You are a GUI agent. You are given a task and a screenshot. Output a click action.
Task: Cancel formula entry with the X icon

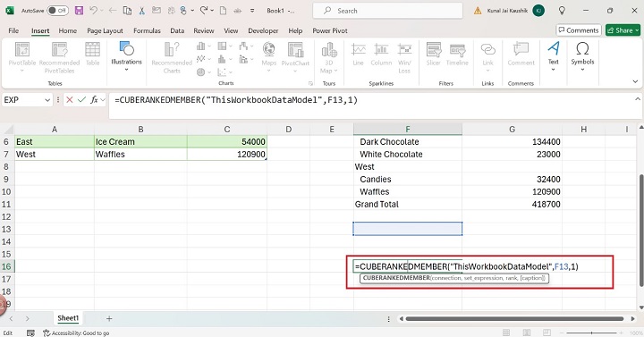[70, 100]
